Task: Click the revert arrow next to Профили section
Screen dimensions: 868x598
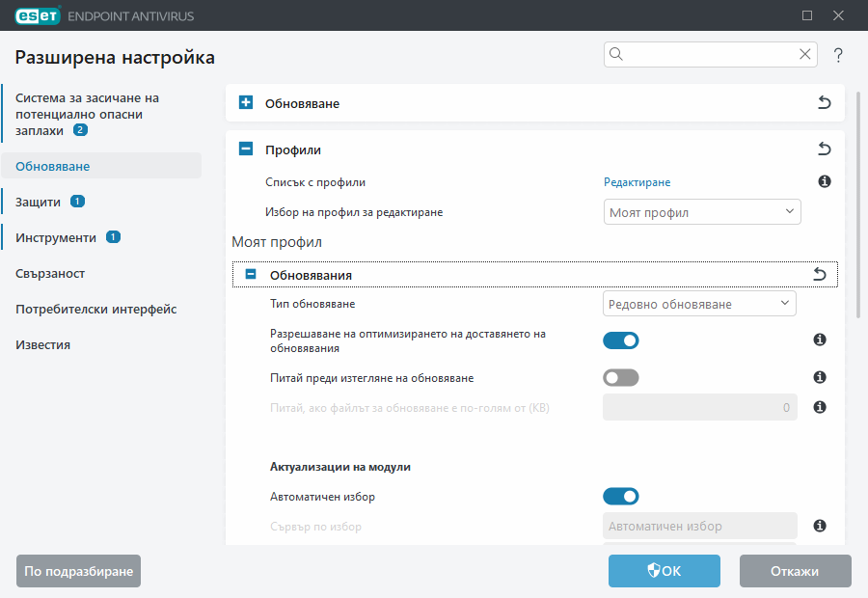Action: (x=824, y=149)
